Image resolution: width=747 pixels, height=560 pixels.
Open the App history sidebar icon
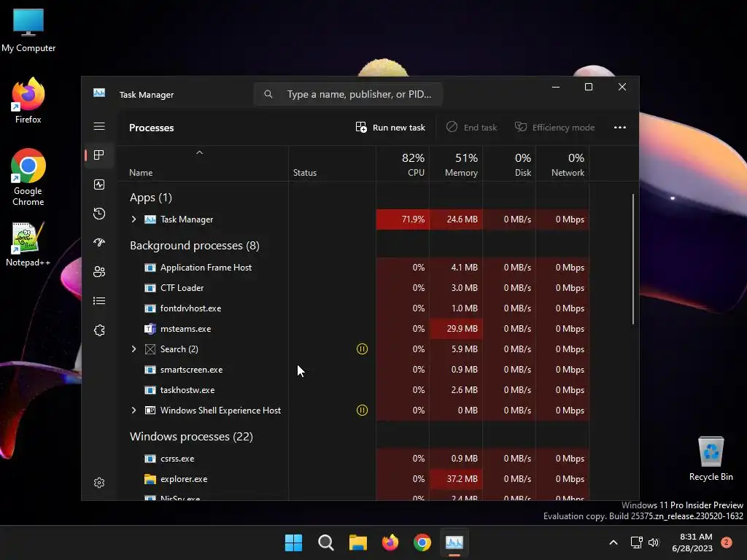coord(99,214)
